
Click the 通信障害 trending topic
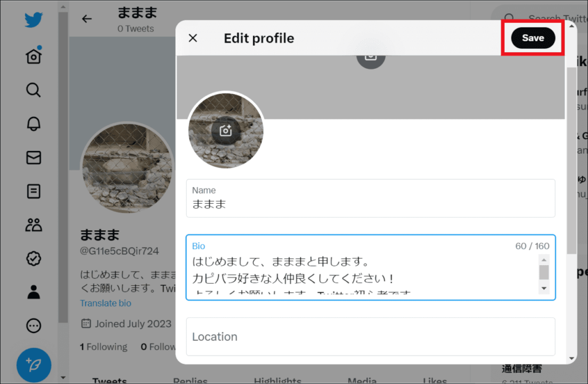tap(521, 369)
